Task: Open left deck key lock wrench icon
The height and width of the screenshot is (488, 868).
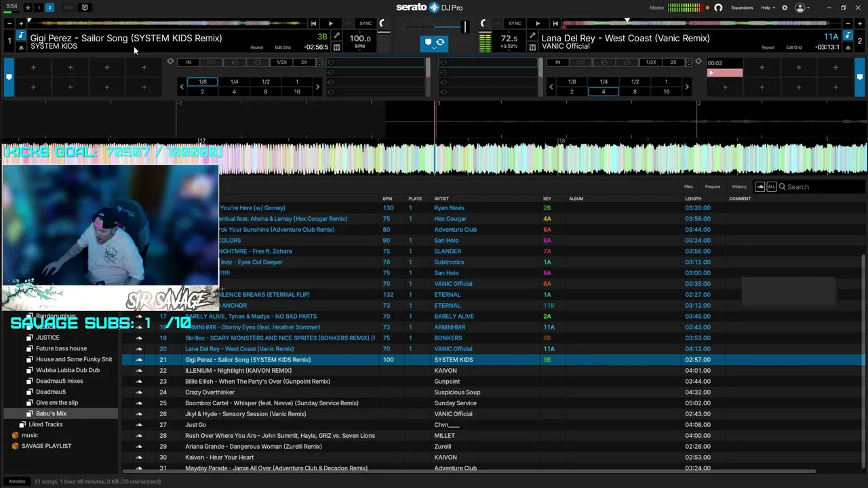Action: point(337,36)
